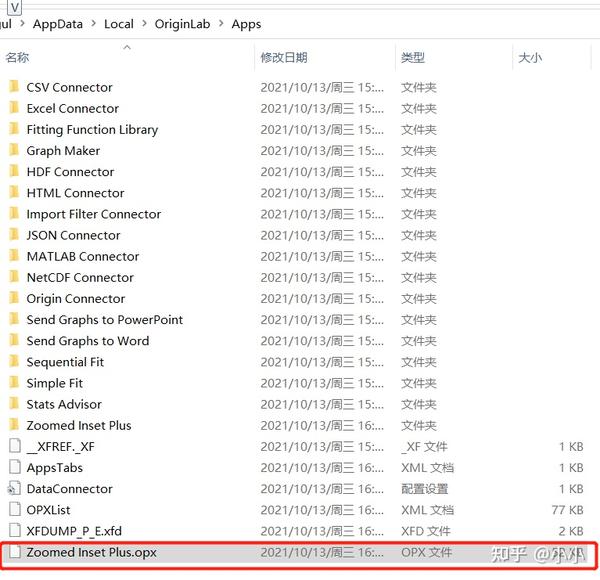
Task: Click the 77 KB size of OPXList
Action: (567, 510)
